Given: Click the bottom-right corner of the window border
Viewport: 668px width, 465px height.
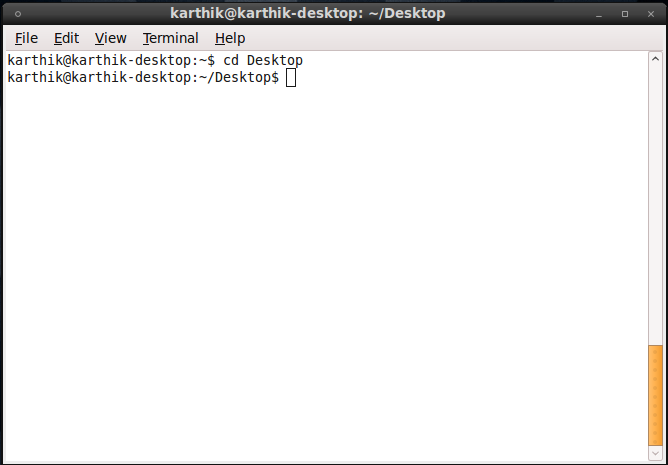Looking at the screenshot, I should tap(664, 462).
